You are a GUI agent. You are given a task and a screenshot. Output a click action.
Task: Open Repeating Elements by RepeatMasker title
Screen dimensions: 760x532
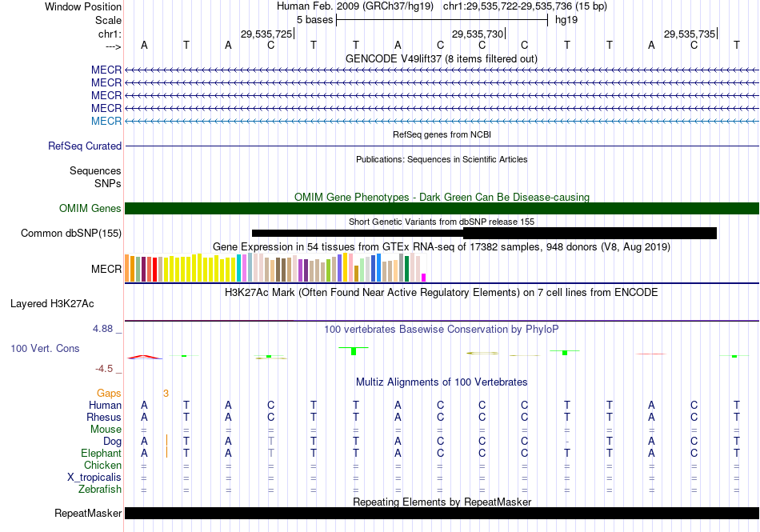tap(442, 502)
